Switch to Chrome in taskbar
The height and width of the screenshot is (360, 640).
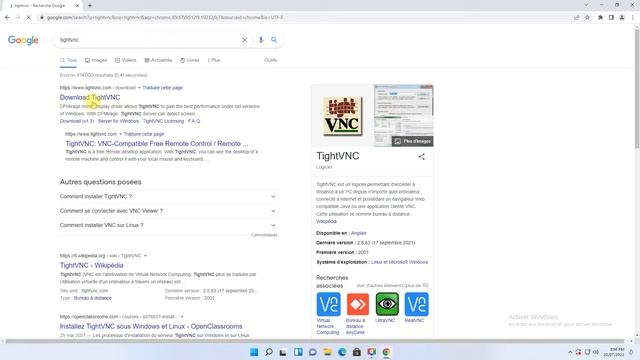tap(386, 352)
